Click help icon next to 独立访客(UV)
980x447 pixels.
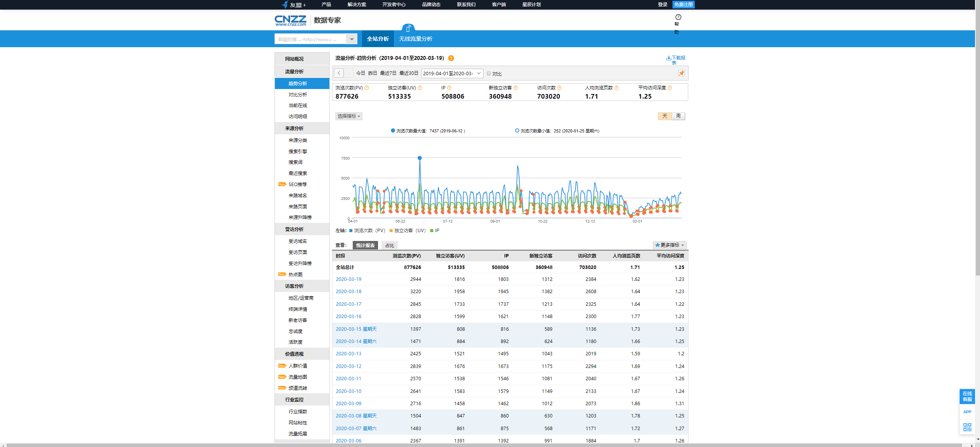420,88
